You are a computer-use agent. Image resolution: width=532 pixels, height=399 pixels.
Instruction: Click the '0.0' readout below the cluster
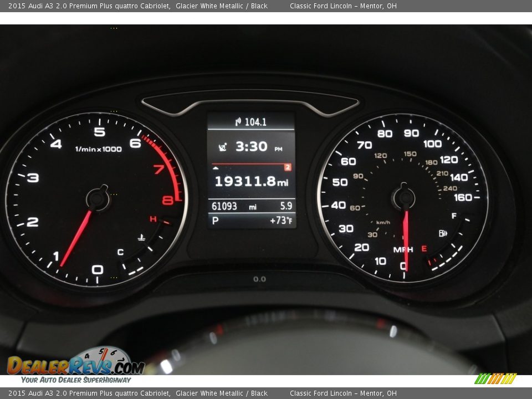(x=259, y=279)
